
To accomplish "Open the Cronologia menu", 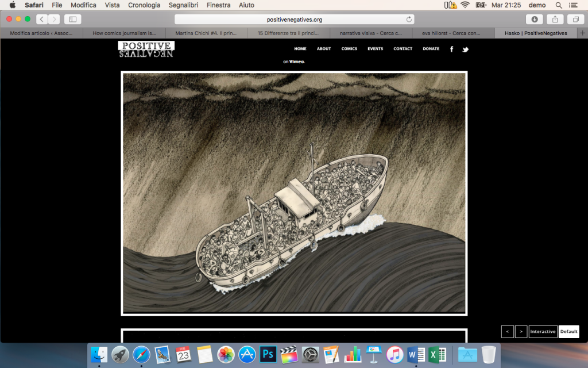I will [144, 5].
